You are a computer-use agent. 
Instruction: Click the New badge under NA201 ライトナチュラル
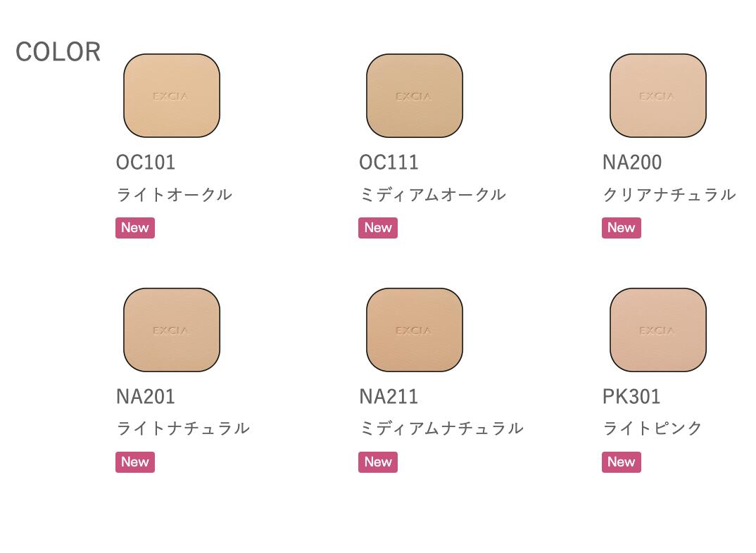pos(135,462)
